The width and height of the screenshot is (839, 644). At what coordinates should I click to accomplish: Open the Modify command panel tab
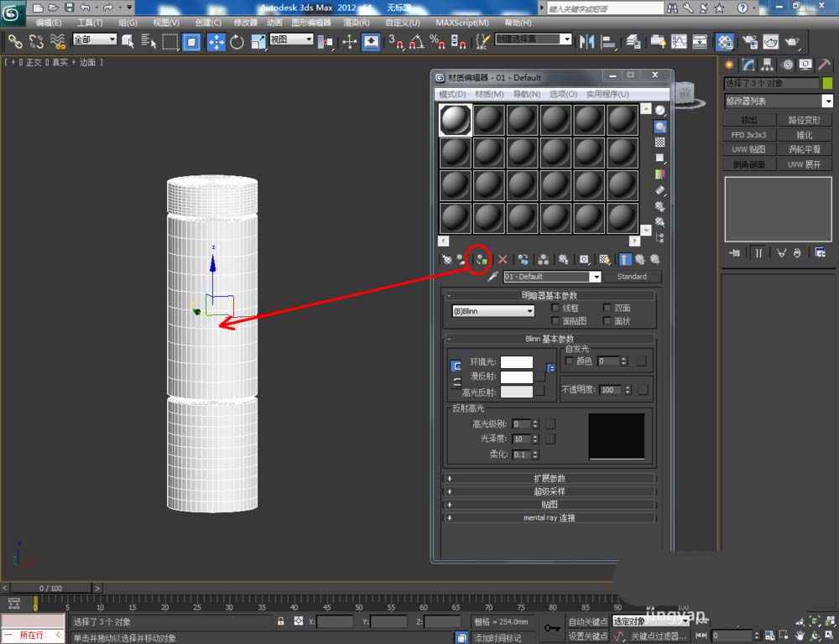click(x=748, y=65)
